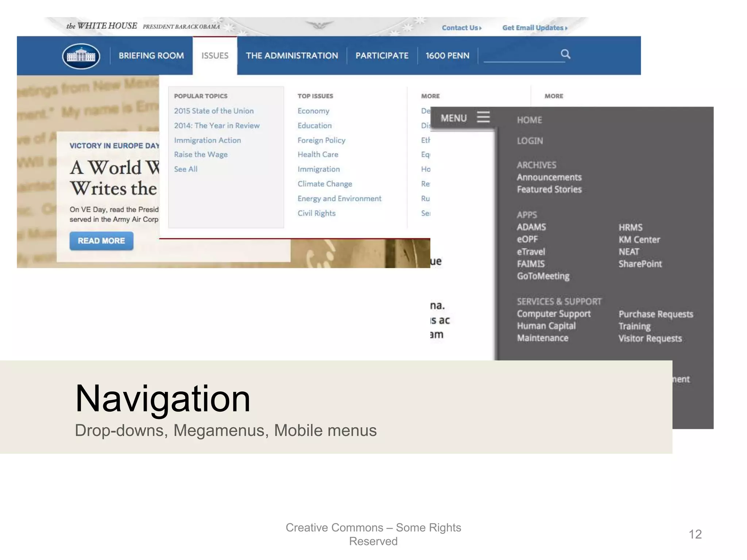Open Purchase Requests link
The width and height of the screenshot is (747, 560).
coord(655,314)
